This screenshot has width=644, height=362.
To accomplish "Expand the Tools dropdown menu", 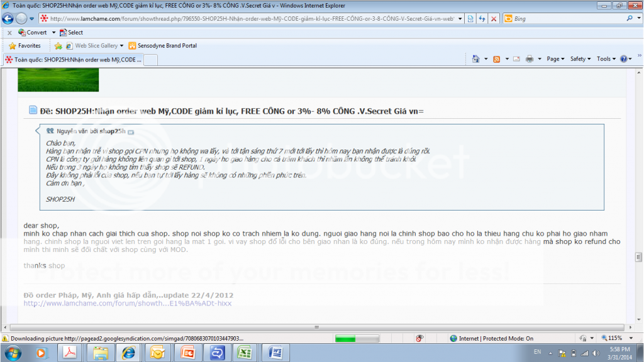I will (x=606, y=58).
